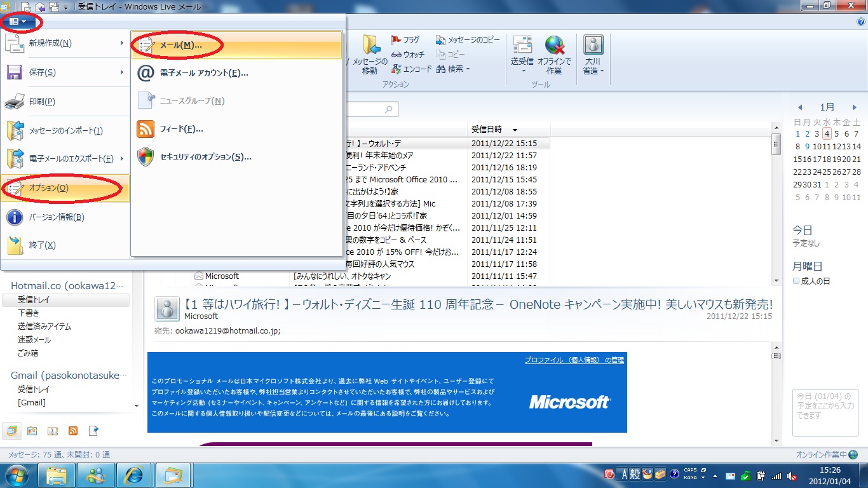Image resolution: width=868 pixels, height=488 pixels.
Task: Expand the 送受信 dropdown arrow
Action: click(x=523, y=71)
